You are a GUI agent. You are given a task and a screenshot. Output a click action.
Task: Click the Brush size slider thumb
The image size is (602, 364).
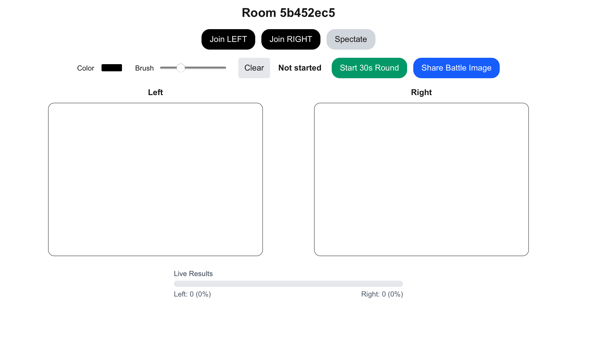pos(181,68)
